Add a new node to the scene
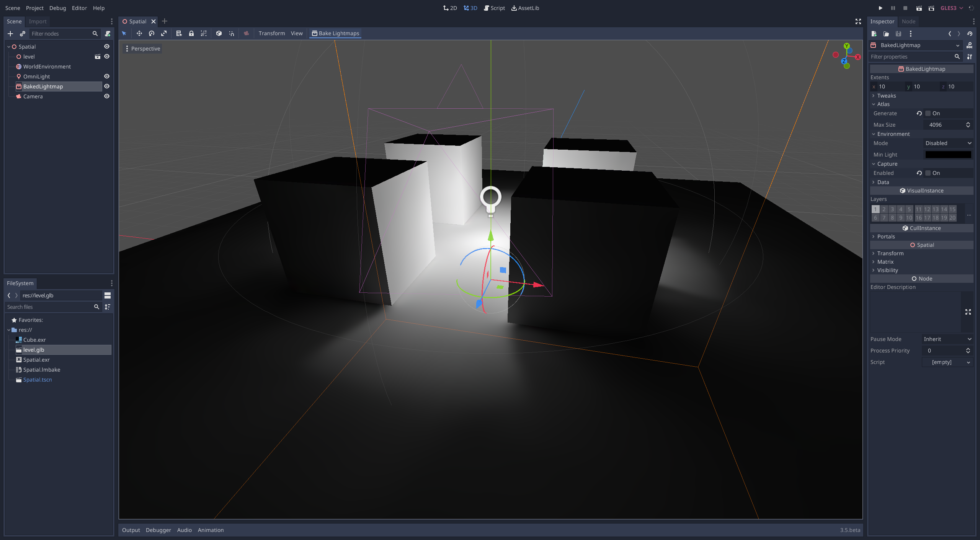This screenshot has height=540, width=980. [10, 34]
